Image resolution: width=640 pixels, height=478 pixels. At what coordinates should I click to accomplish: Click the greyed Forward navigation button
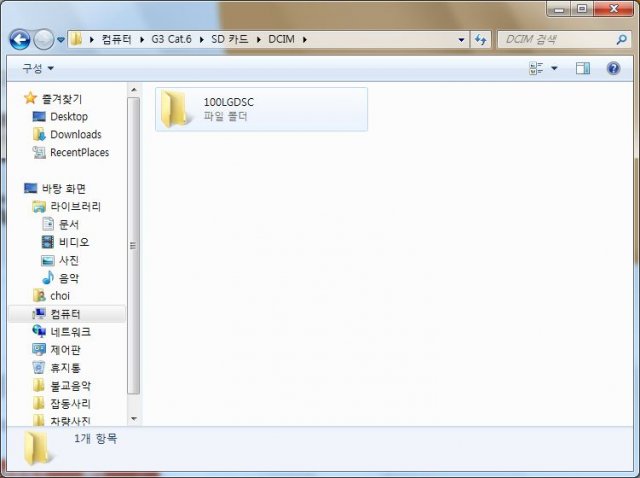[x=43, y=40]
